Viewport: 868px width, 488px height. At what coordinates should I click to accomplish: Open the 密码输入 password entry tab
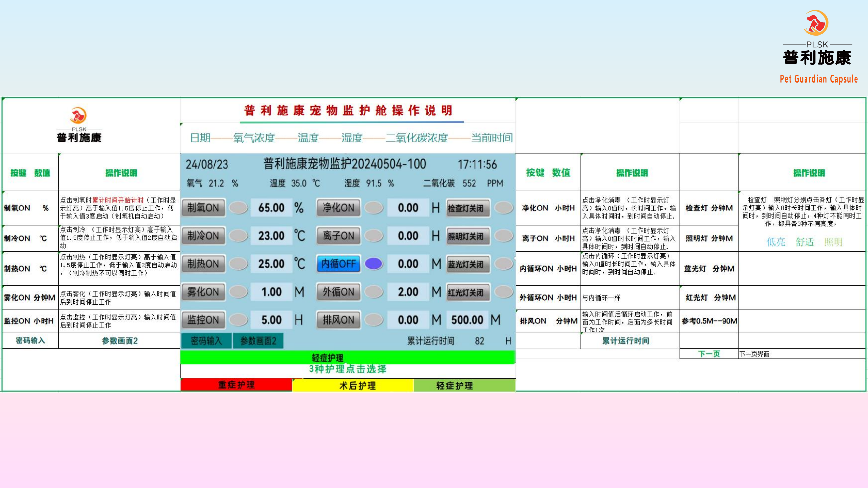point(206,341)
